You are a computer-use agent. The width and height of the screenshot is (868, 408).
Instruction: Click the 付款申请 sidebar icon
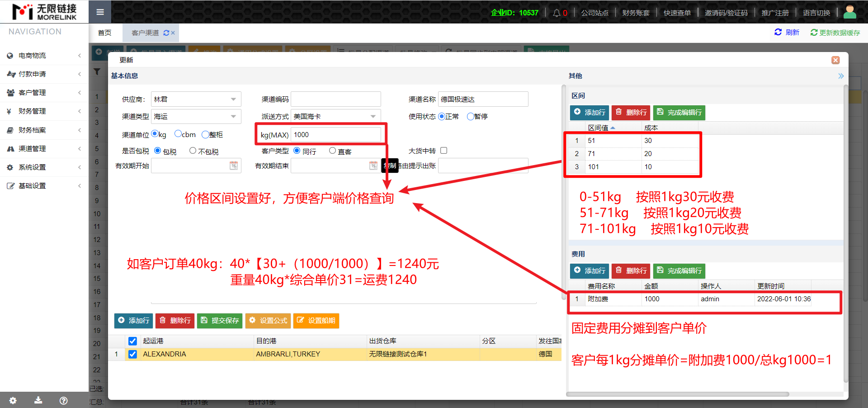[11, 74]
